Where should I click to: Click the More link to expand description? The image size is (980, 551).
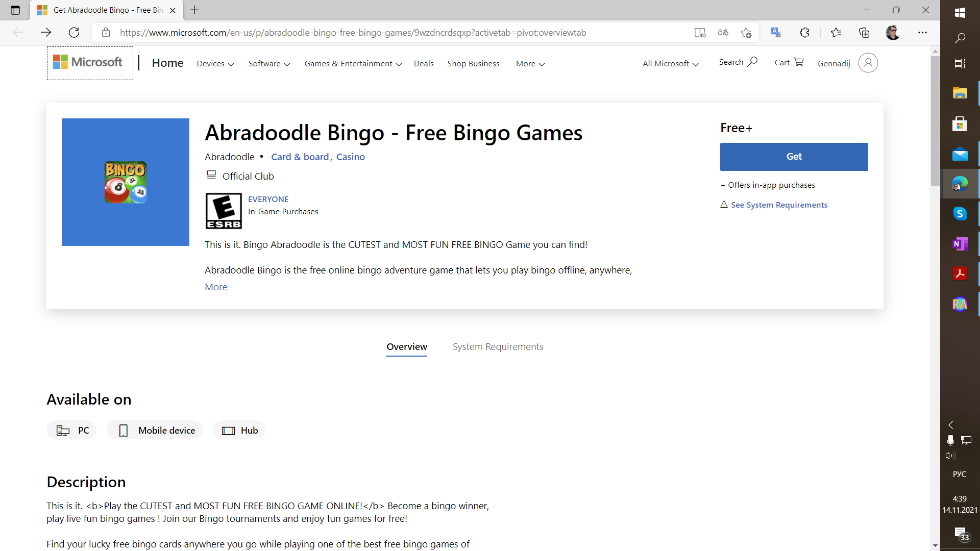coord(216,286)
